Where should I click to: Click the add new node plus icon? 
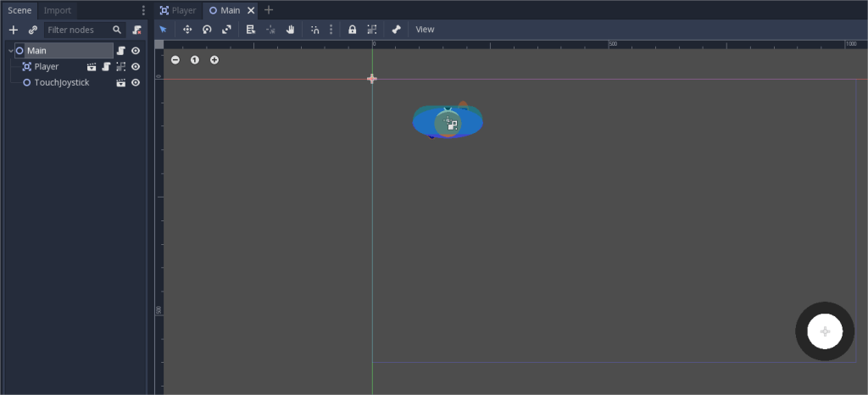coord(13,30)
